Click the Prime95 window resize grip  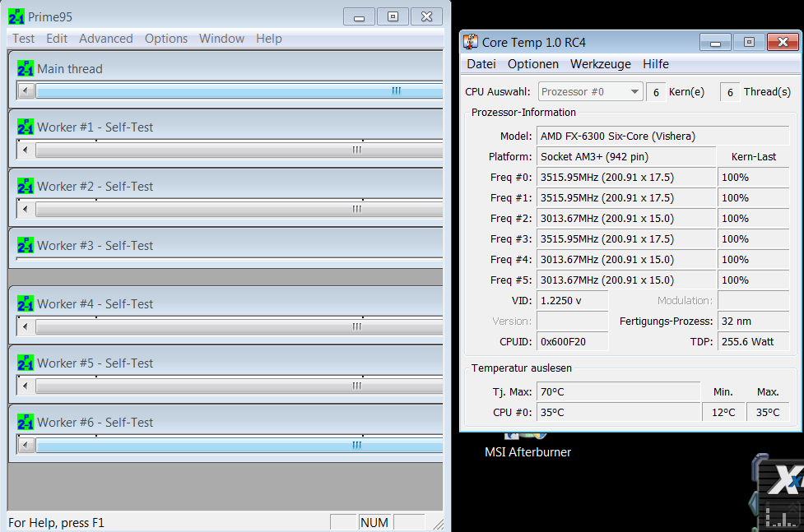click(x=438, y=524)
